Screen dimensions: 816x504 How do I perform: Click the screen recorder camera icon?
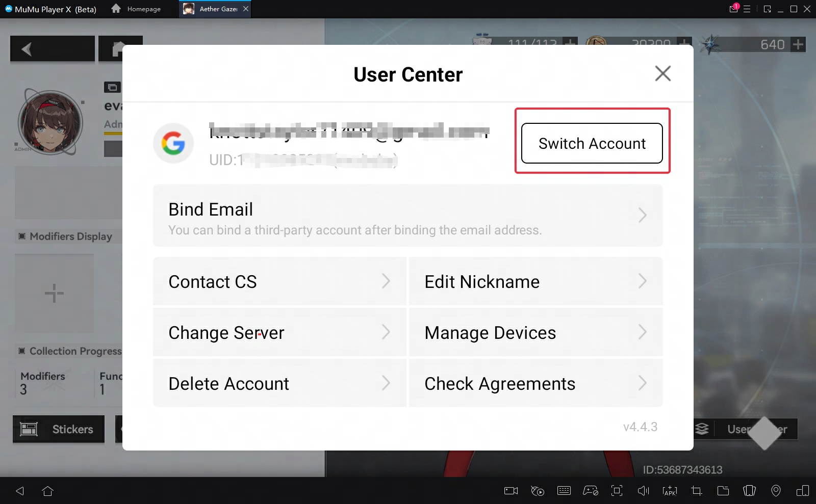[x=511, y=491]
